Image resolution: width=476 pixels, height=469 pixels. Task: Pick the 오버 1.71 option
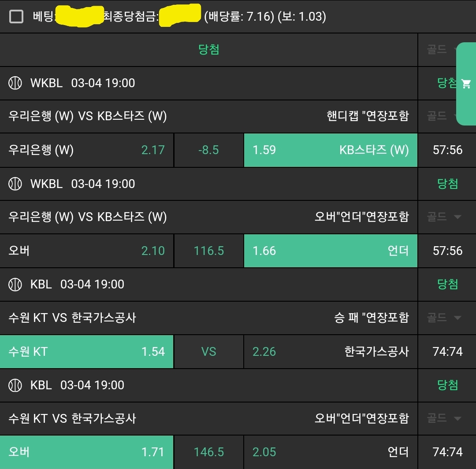pyautogui.click(x=86, y=452)
